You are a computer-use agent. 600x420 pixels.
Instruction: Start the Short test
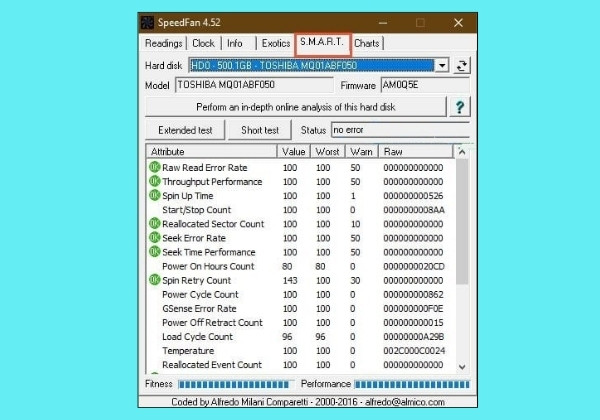[260, 130]
